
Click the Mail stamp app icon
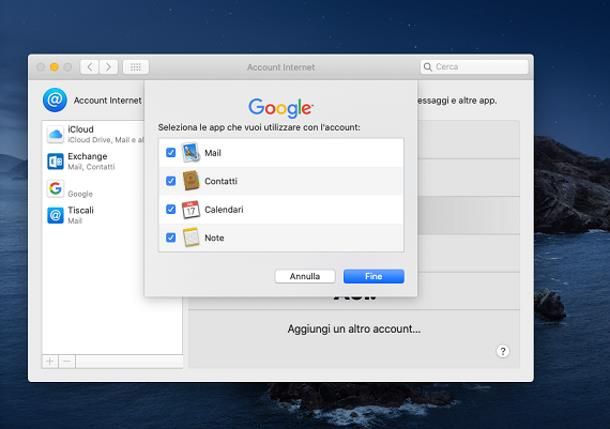point(191,152)
